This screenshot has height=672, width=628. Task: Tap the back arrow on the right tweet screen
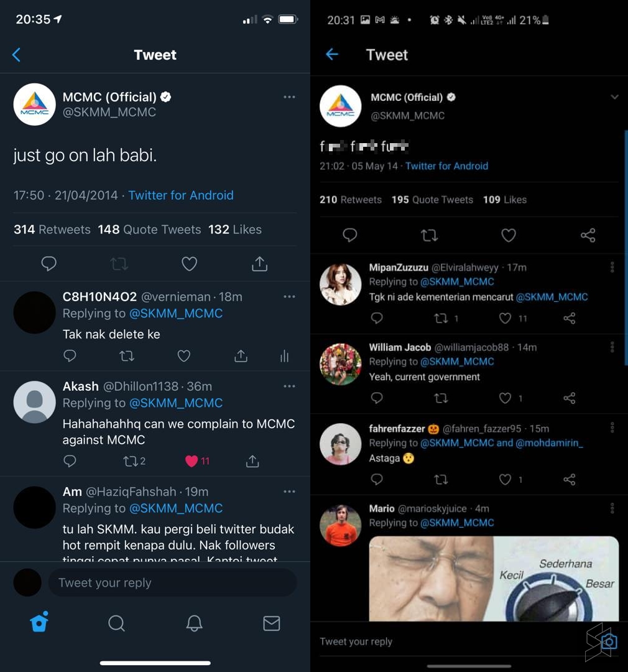click(x=332, y=54)
